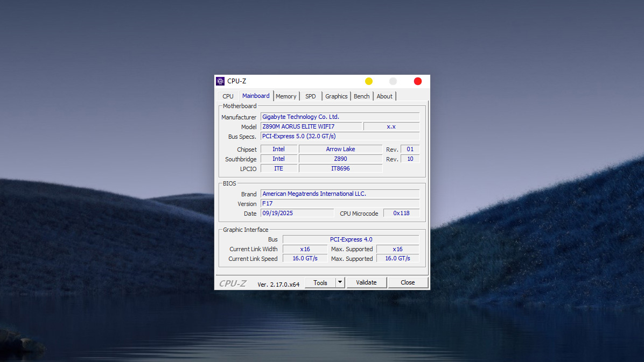Click the Gigabyte Technology manufacturer field
This screenshot has height=362, width=644.
340,117
